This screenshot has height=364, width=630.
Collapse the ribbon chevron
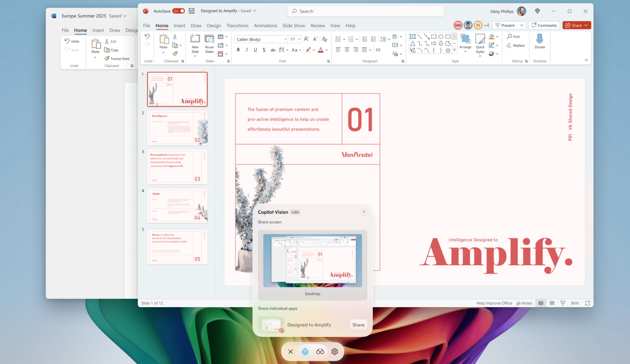pyautogui.click(x=586, y=60)
